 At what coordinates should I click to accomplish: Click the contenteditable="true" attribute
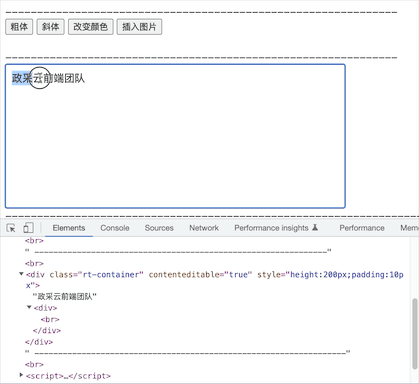point(200,275)
